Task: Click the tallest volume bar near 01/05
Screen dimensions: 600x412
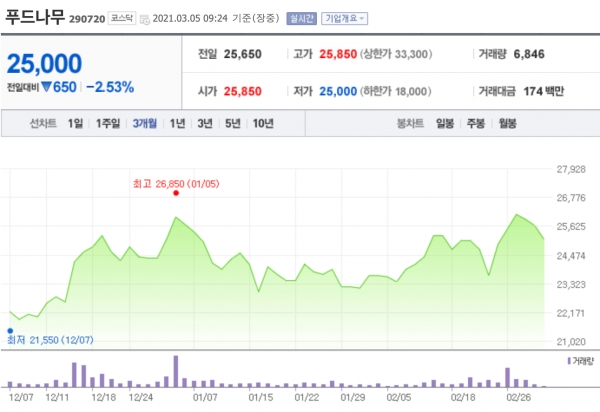Action: [x=176, y=371]
